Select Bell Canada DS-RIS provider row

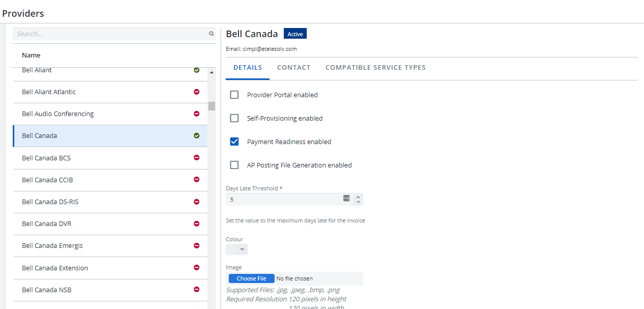point(110,202)
